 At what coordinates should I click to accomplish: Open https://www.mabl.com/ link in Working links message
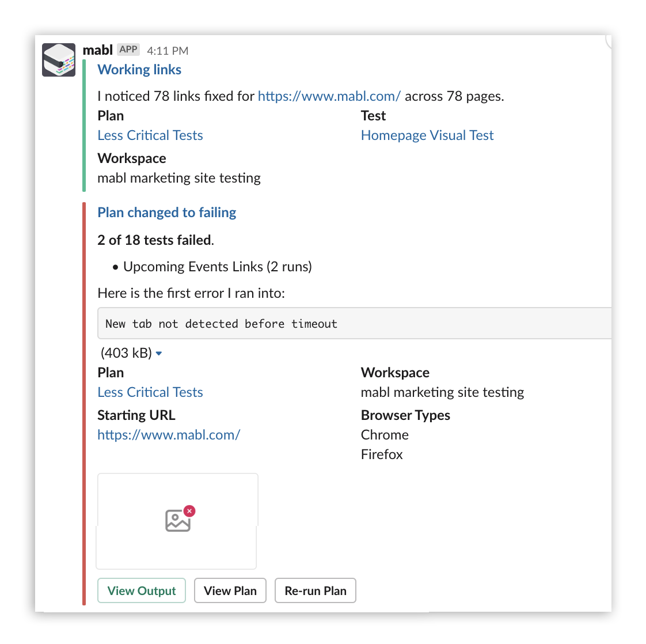click(x=329, y=96)
